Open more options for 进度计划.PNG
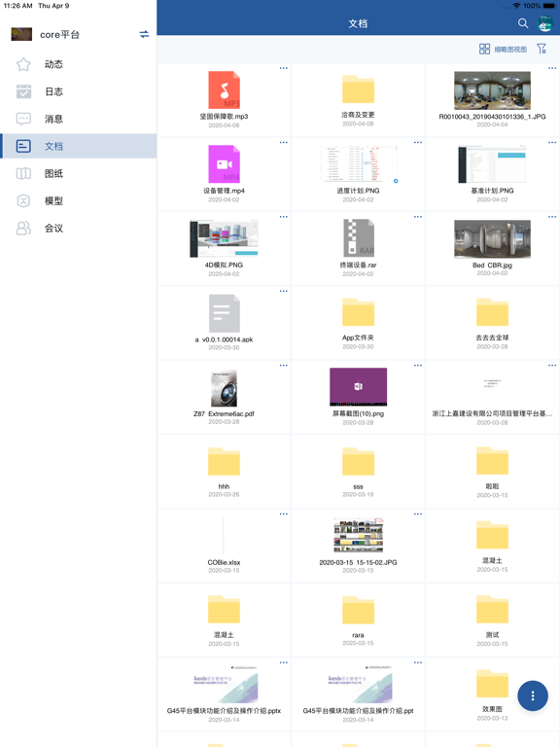The height and width of the screenshot is (747, 560). [418, 142]
